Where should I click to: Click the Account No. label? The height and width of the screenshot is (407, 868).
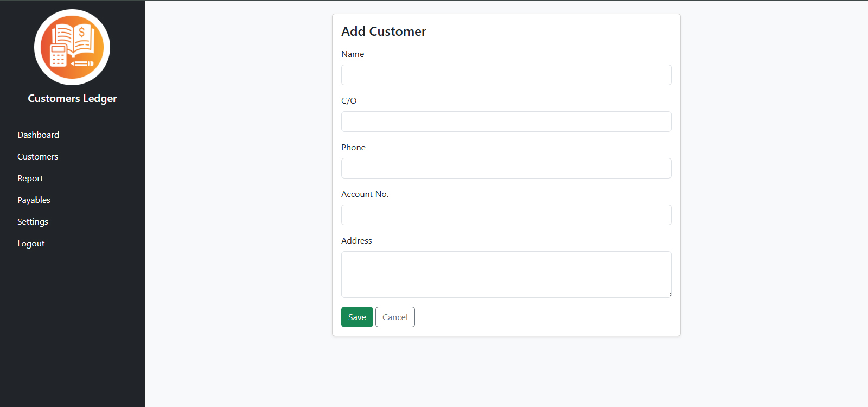pyautogui.click(x=365, y=194)
